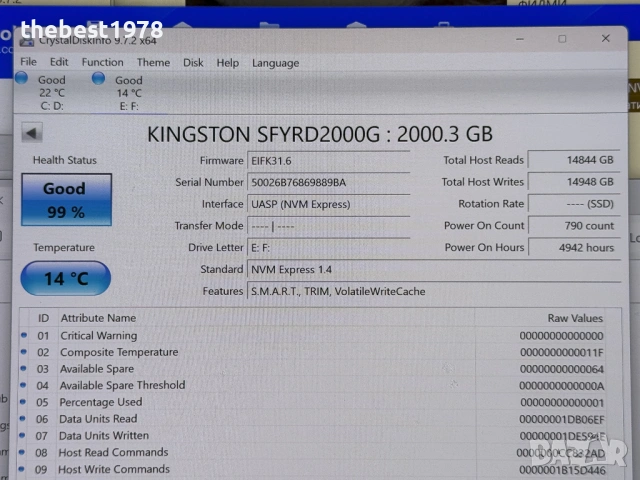Click the Transfer Mode field

coord(328,226)
